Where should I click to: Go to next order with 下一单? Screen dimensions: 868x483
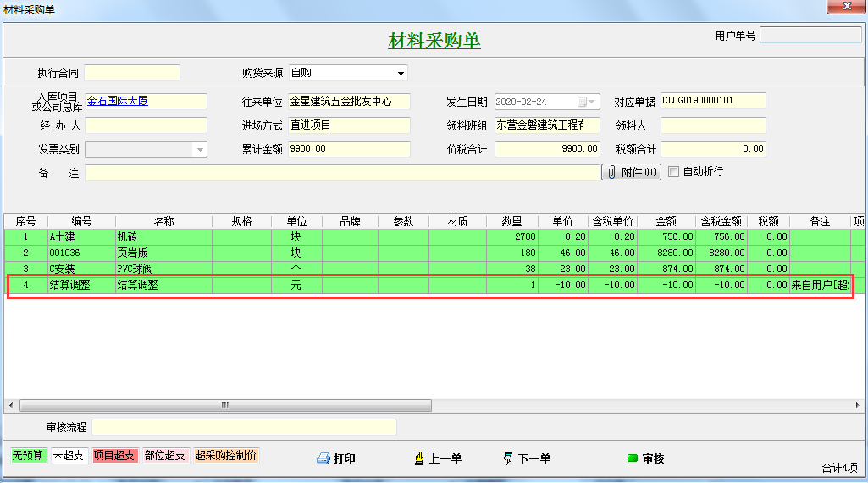[508, 458]
